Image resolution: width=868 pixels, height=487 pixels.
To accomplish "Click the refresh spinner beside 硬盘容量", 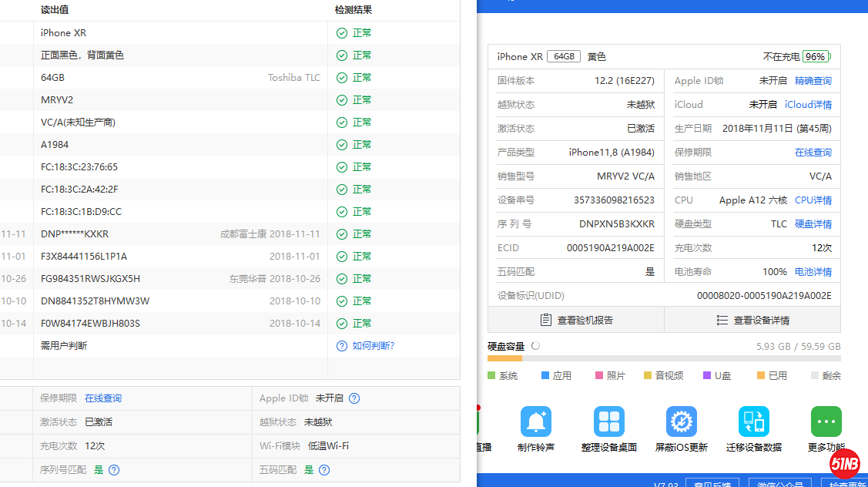I will point(536,347).
